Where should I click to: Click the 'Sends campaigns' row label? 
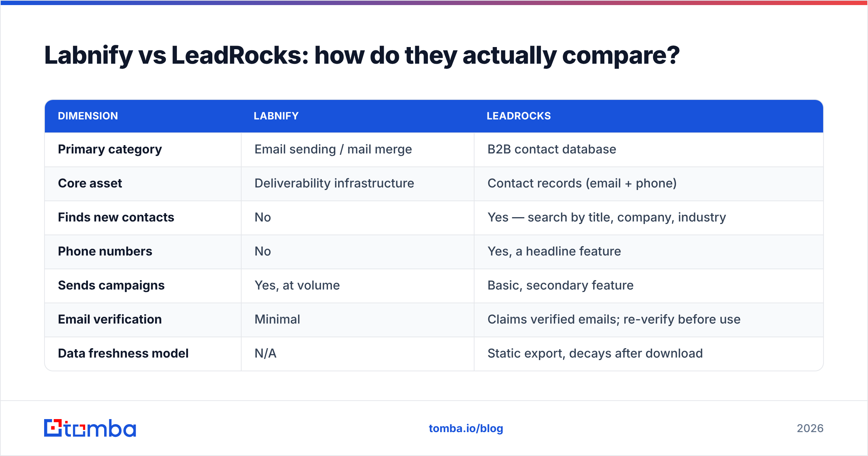coord(111,286)
